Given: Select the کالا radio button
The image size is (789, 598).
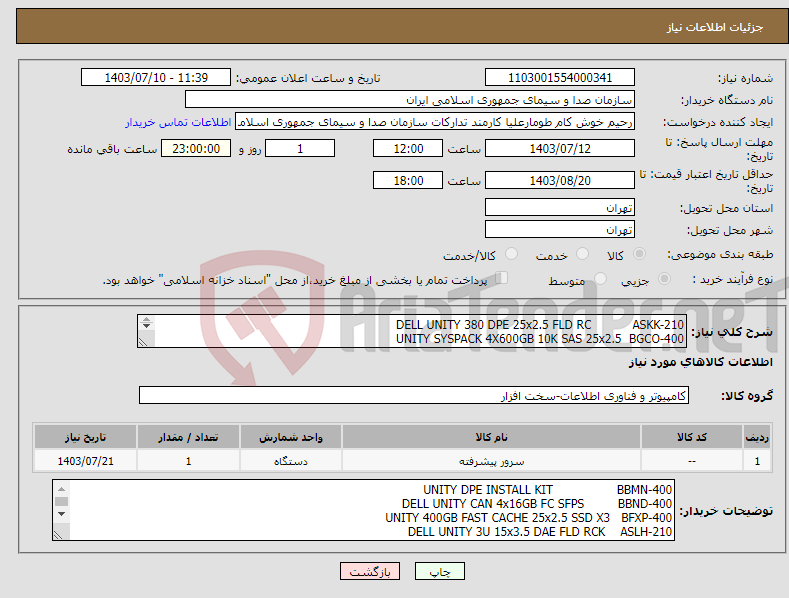Looking at the screenshot, I should (640, 254).
